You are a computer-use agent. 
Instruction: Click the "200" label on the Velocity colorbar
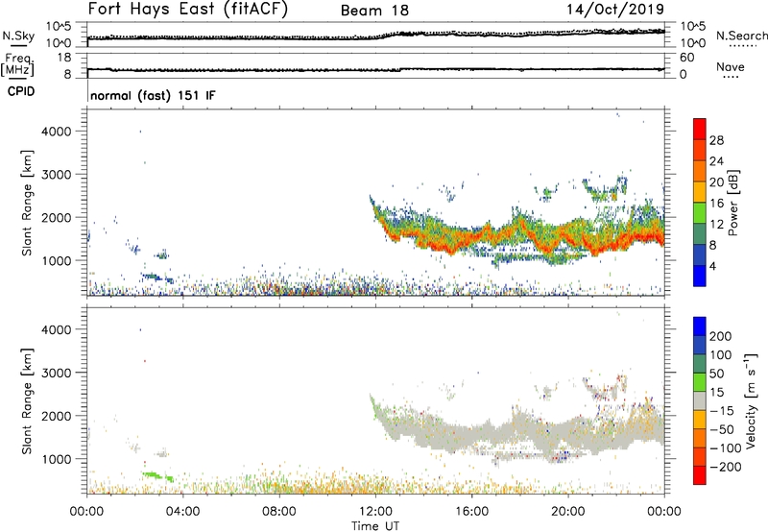coord(721,336)
